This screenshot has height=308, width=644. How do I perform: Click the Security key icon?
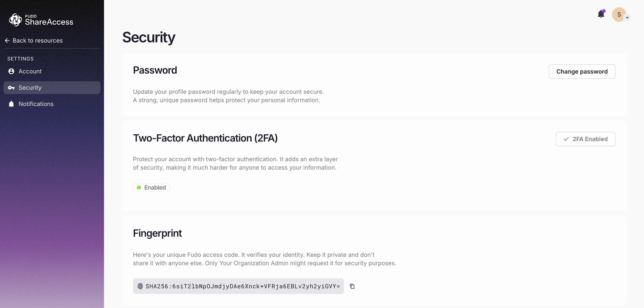(x=11, y=88)
